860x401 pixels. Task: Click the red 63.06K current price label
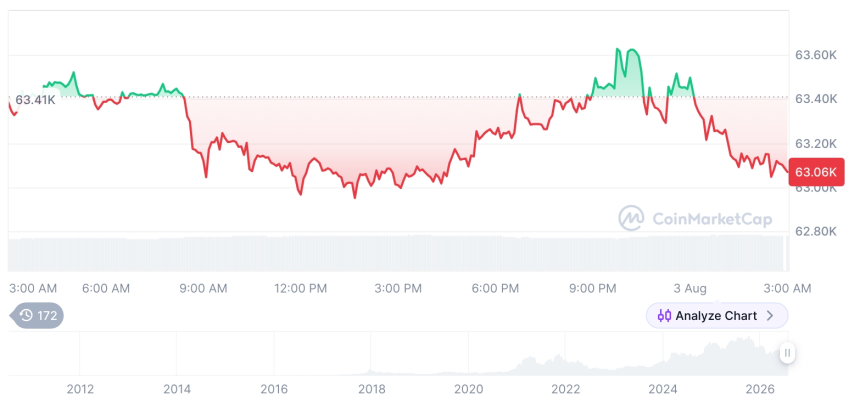(x=816, y=172)
